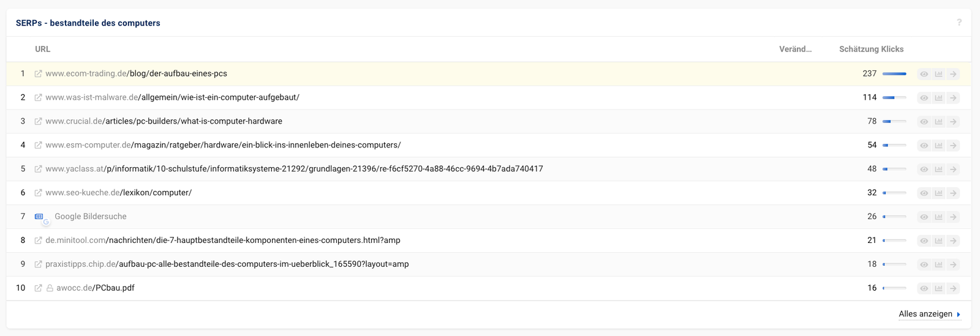Click arrow icon for praxistipps.chip.de row
This screenshot has height=336, width=980.
pyautogui.click(x=953, y=265)
